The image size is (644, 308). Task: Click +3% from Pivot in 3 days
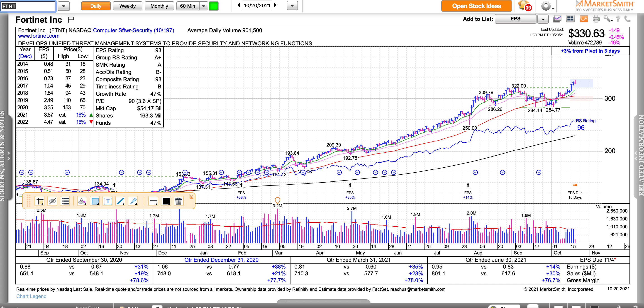(590, 51)
